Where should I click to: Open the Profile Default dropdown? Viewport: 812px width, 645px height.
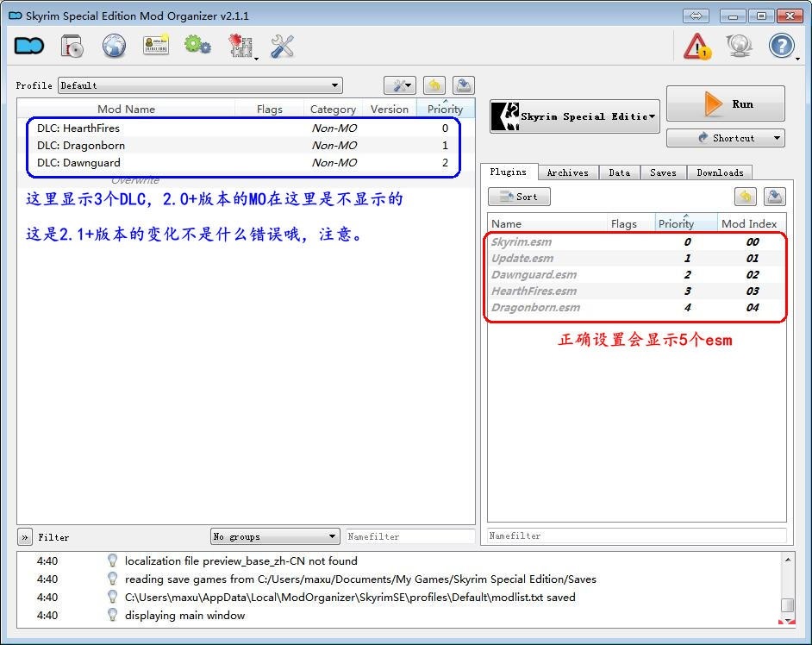point(200,85)
